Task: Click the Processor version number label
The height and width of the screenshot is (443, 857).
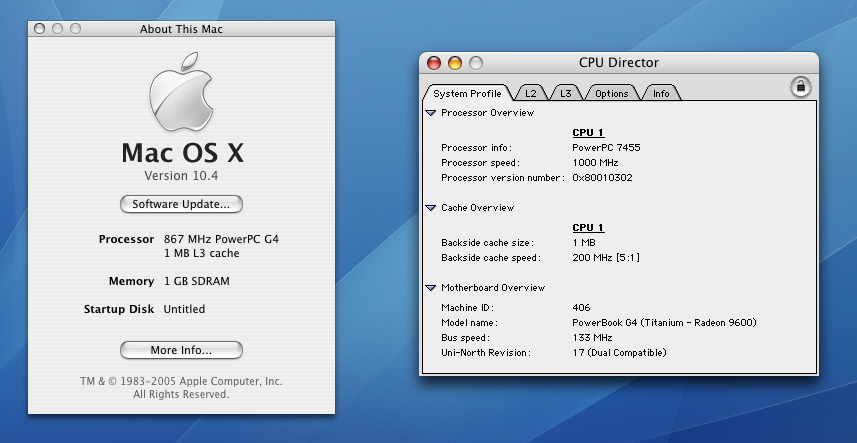Action: pos(503,178)
